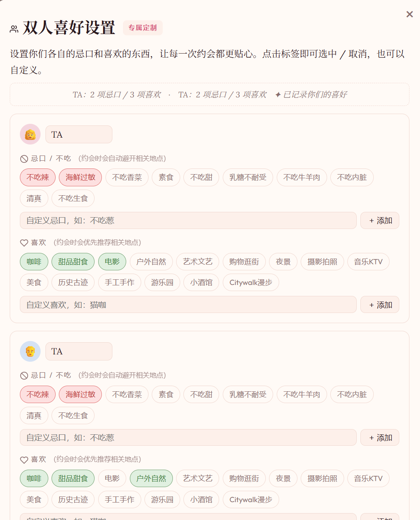Enable the 音乐KTV tag in the second card
This screenshot has width=420, height=520.
(368, 479)
